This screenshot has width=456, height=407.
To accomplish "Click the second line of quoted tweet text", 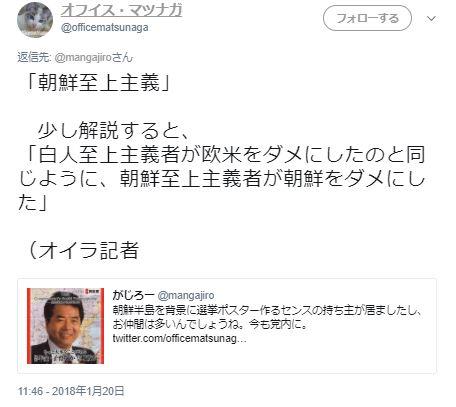I will 210,324.
